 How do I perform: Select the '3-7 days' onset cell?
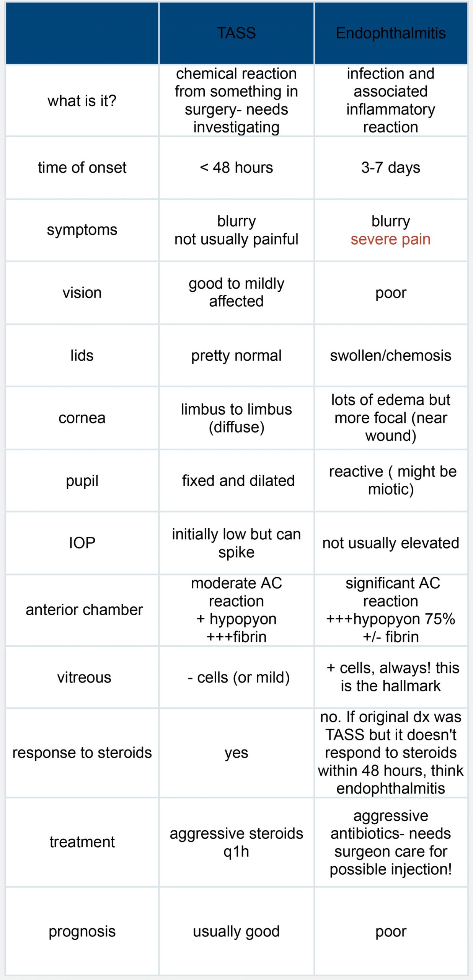(x=391, y=168)
